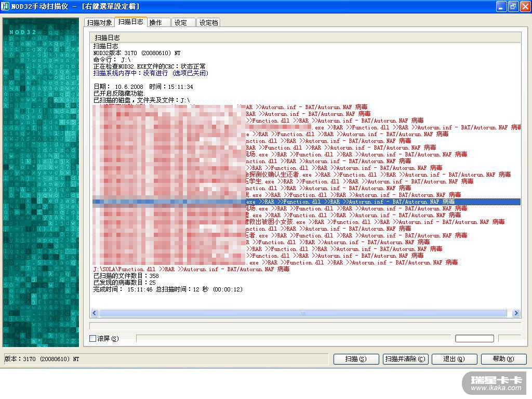Viewport: 532px width, 399px height.
Task: Close the NOD32 window
Action: click(526, 6)
